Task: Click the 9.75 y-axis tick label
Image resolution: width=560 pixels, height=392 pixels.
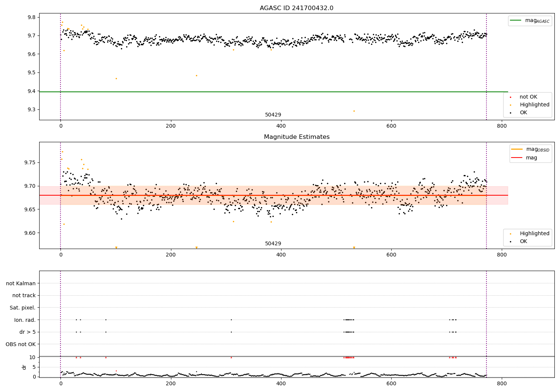Action: 30,163
